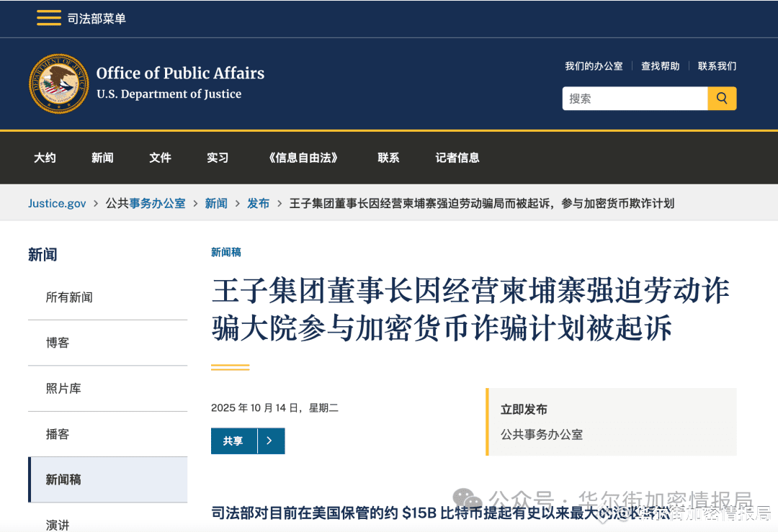Click the 大约 navigation item
This screenshot has height=532, width=778.
click(45, 158)
